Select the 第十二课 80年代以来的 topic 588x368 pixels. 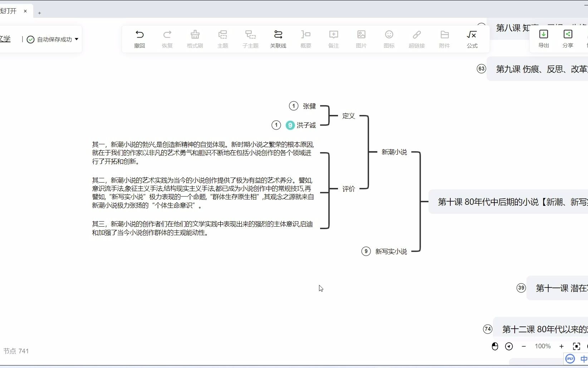540,328
